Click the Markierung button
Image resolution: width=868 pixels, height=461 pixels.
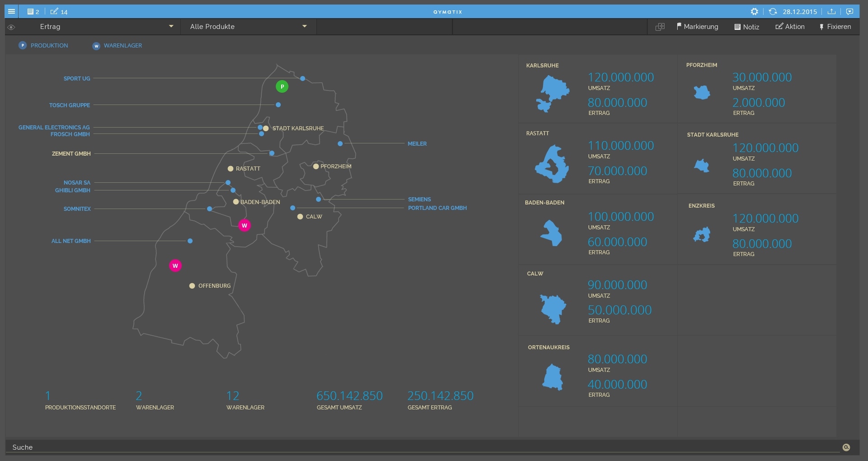click(x=698, y=27)
